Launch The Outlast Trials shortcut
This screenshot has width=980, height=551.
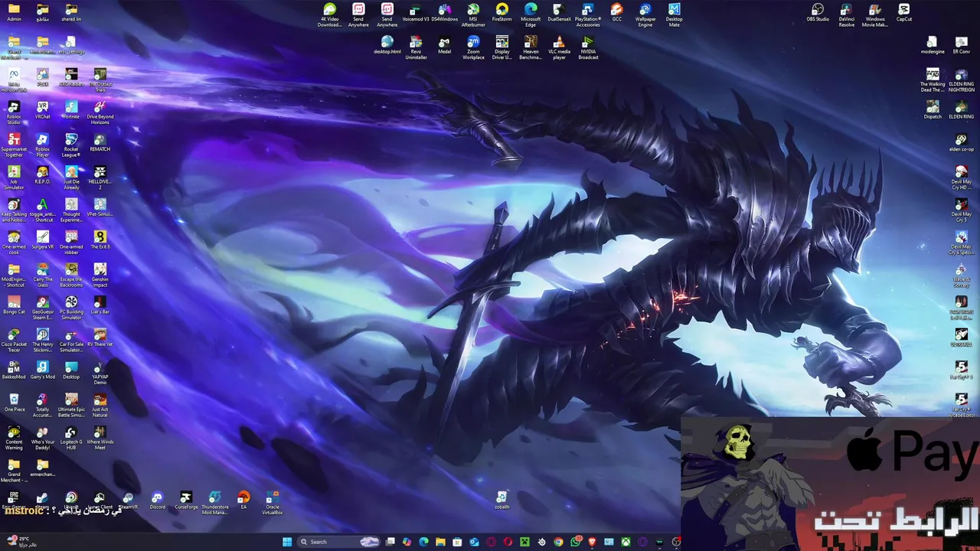pyautogui.click(x=100, y=80)
